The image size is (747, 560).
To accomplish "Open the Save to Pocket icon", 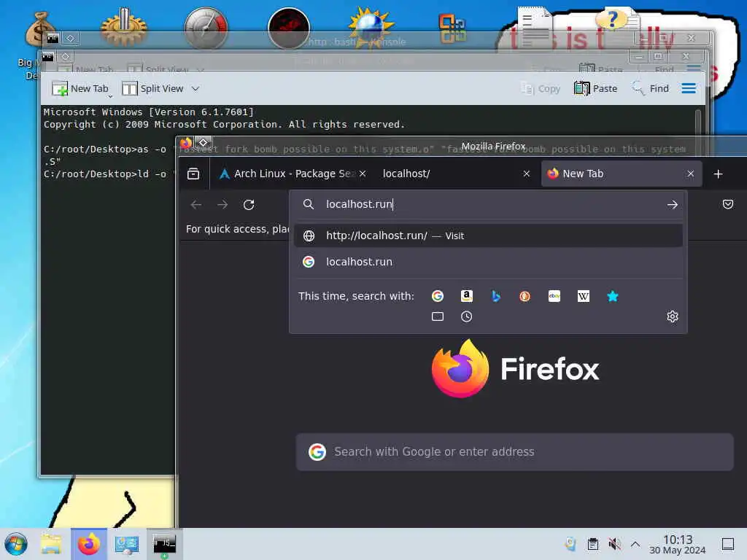I will coord(727,204).
